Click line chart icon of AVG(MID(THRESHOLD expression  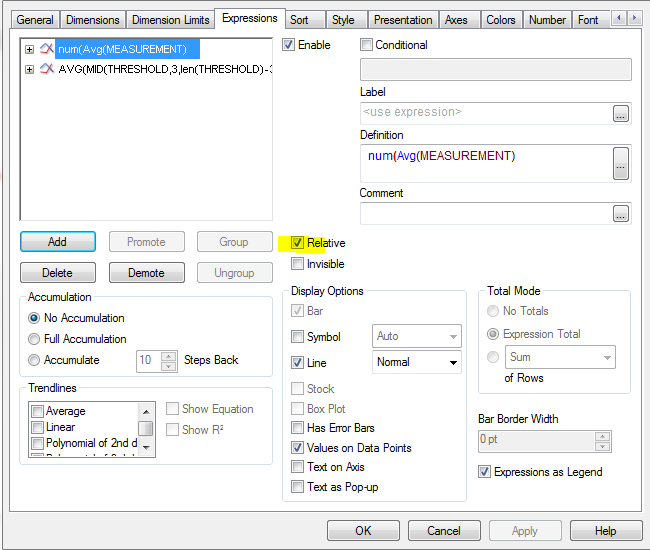(47, 69)
